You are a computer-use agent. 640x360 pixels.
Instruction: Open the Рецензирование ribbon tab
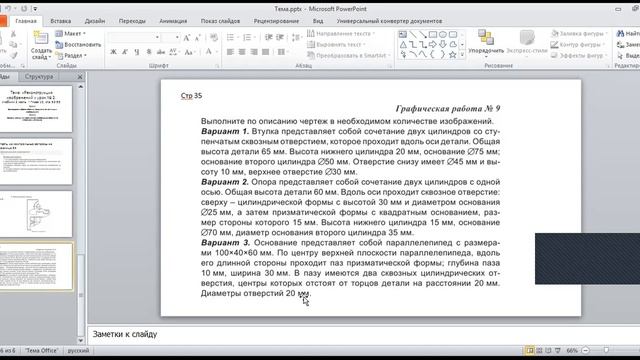coord(276,21)
